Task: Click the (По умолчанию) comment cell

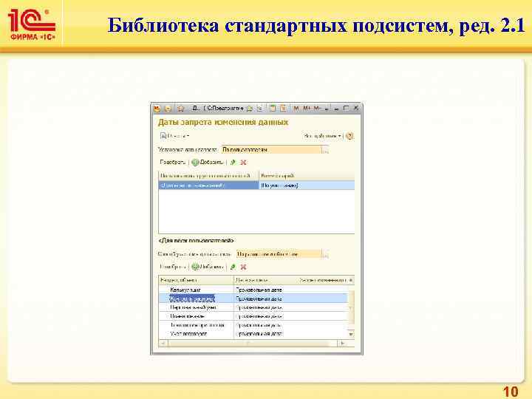Action: tap(307, 185)
